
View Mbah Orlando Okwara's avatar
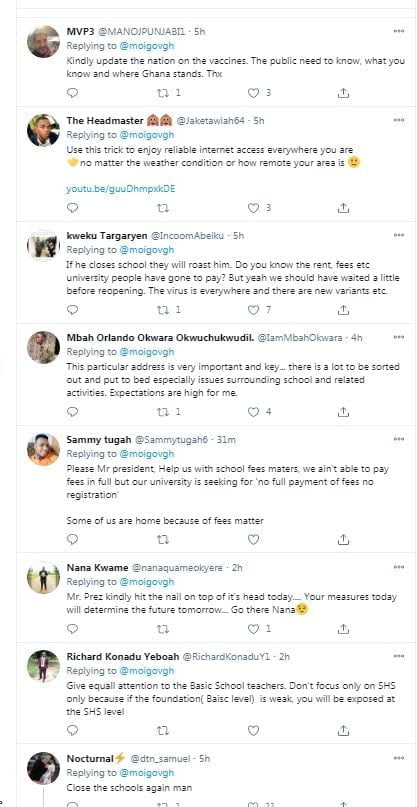(43, 347)
